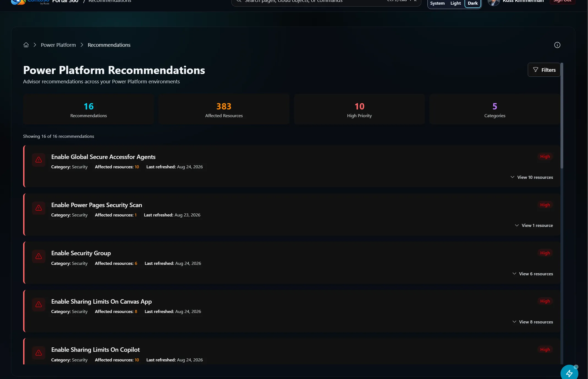Open the page info icon
Viewport: 588px width, 379px height.
point(557,45)
